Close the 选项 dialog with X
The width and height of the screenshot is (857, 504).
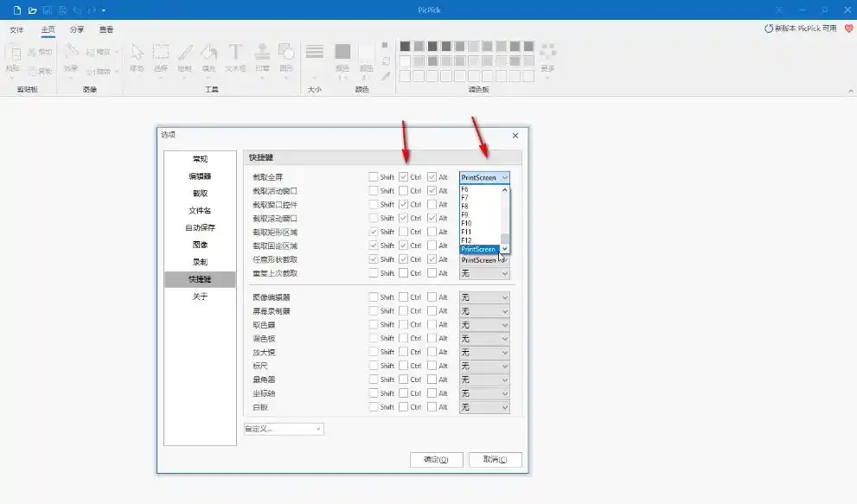click(515, 136)
